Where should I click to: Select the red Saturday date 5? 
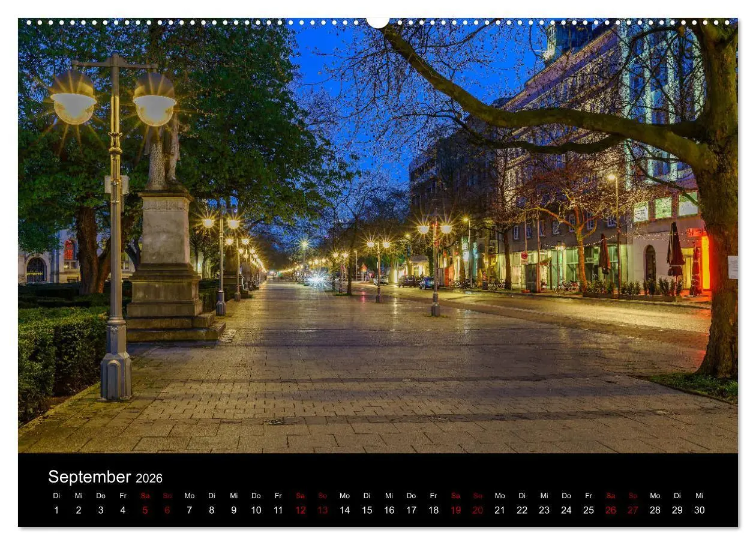[145, 510]
